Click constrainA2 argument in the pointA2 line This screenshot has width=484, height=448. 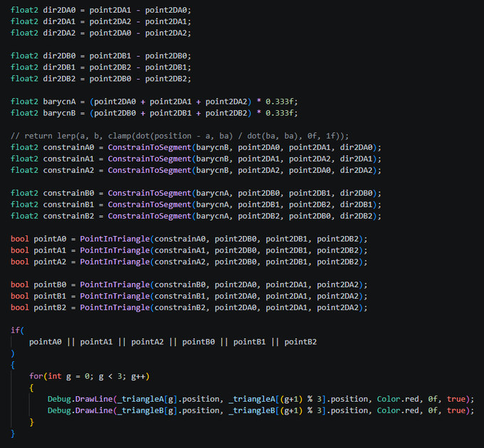180,262
